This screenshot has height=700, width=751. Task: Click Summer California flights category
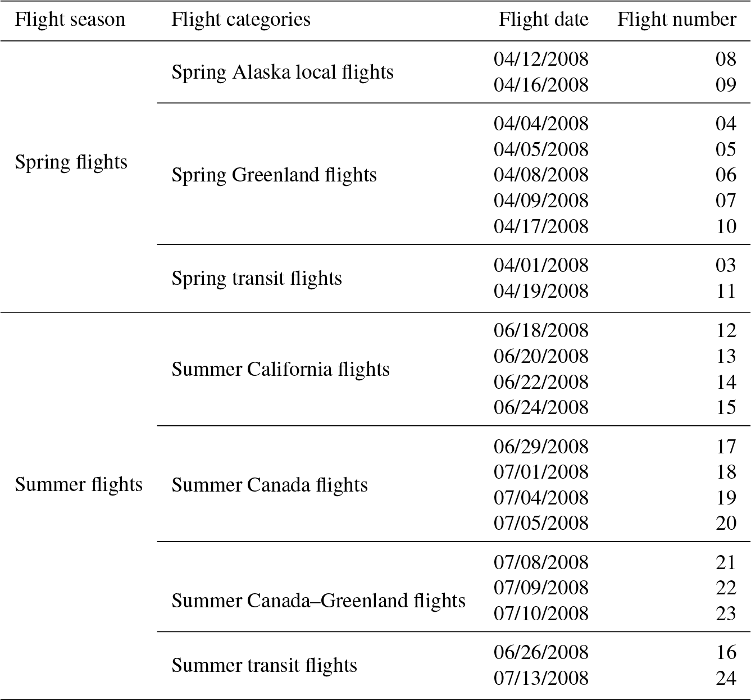(280, 369)
